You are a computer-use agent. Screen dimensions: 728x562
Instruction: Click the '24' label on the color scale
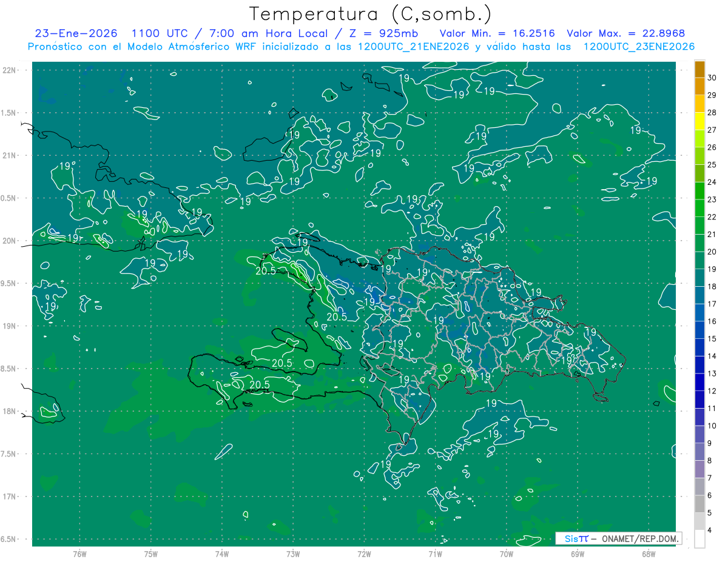[712, 182]
